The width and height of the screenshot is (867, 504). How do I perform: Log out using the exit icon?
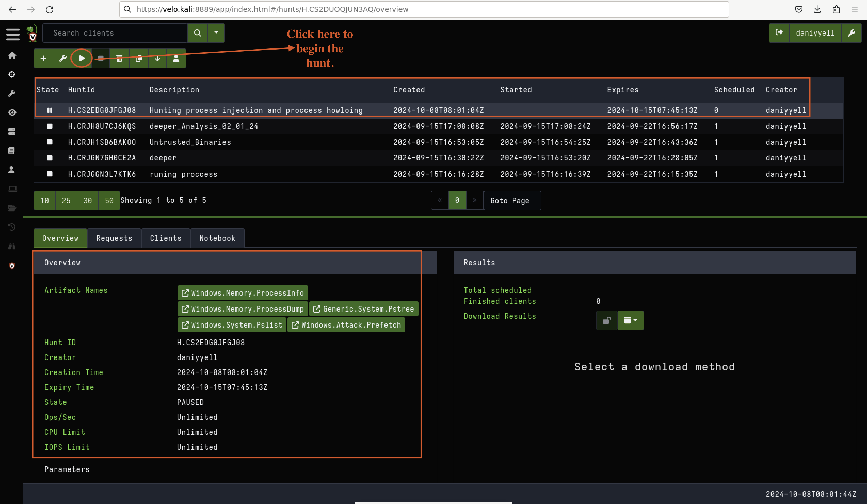click(779, 33)
